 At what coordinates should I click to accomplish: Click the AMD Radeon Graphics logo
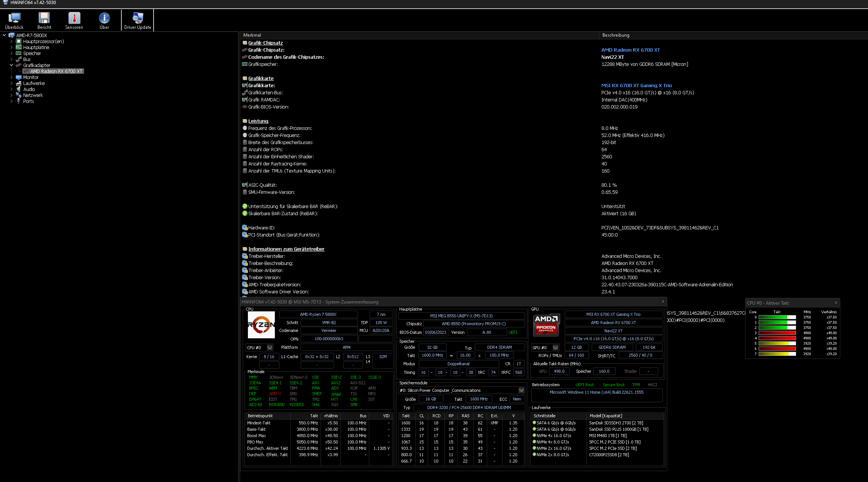(x=546, y=324)
